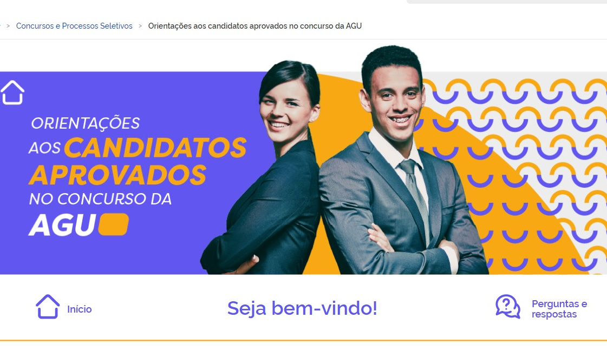Click the ORIENTAÇÕES word on the banner
The width and height of the screenshot is (607, 364).
[x=85, y=123]
